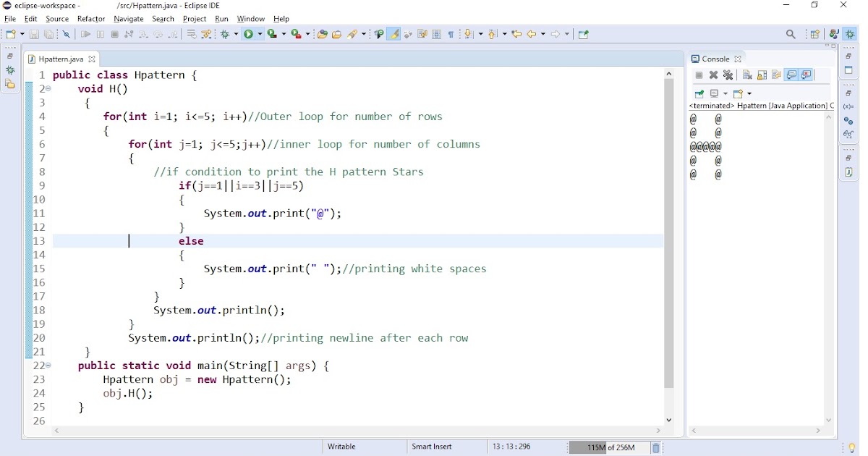Click the Skip All Breakpoints icon
This screenshot has width=868, height=456.
66,34
